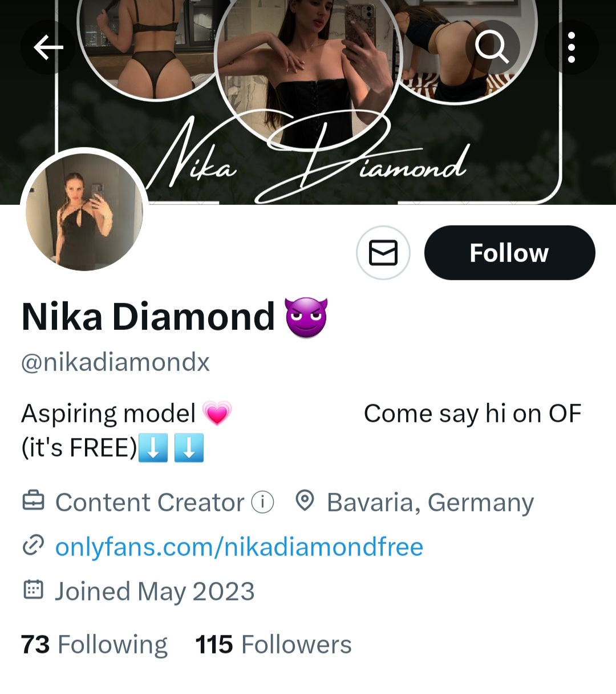Click the calendar joined-date icon
The width and height of the screenshot is (616, 694).
[x=33, y=590]
